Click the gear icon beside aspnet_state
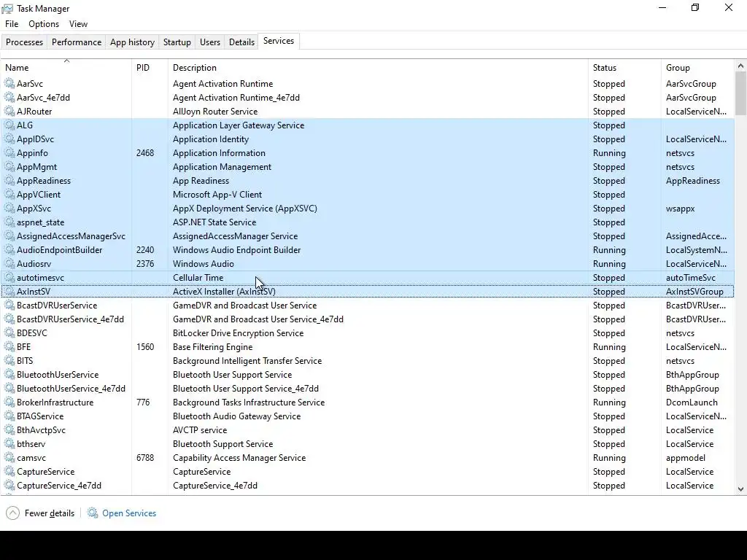 (x=9, y=222)
